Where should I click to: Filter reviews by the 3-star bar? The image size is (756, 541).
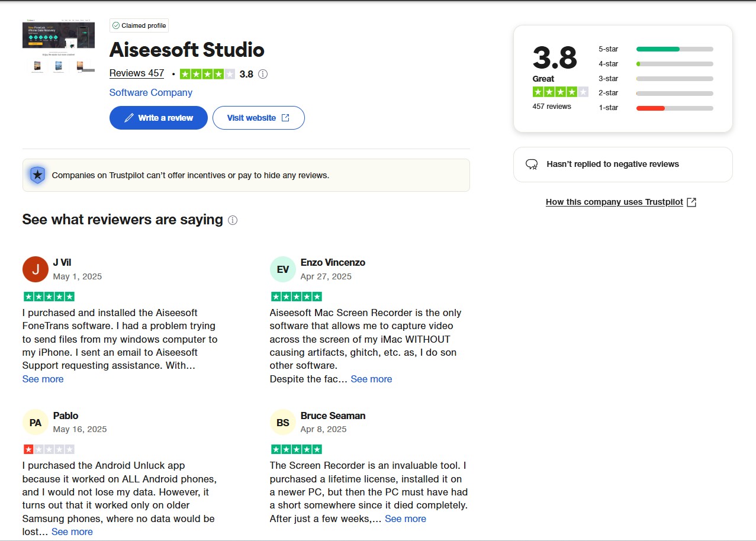[675, 79]
